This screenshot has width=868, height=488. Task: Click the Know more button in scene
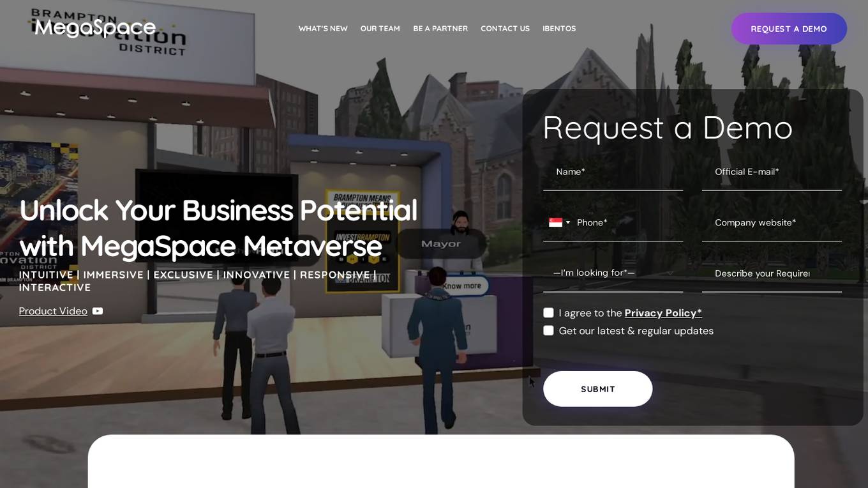[x=463, y=286]
